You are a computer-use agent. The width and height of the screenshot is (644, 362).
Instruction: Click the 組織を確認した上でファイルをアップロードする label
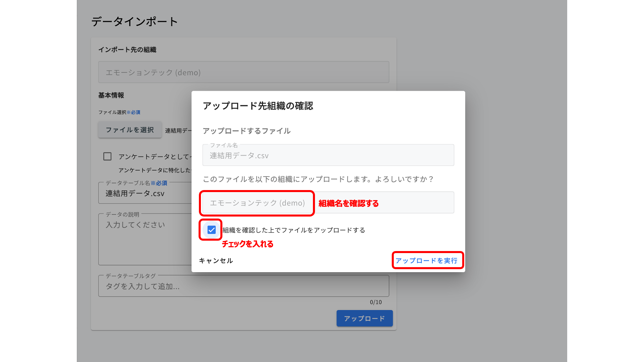point(294,230)
